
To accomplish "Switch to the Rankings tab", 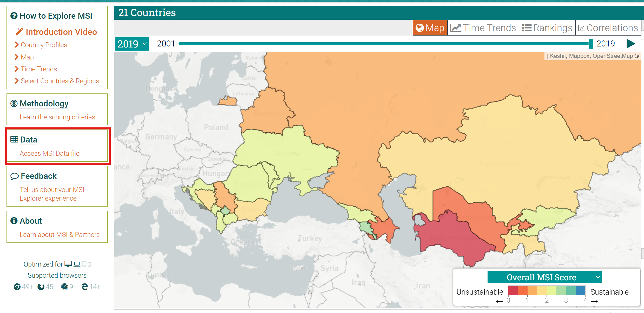I will (547, 28).
